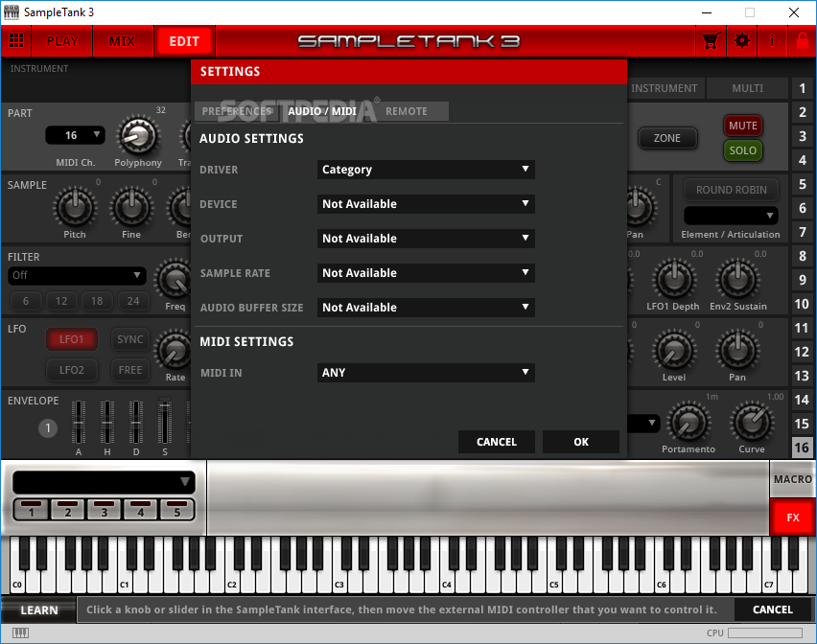Click the keyboard icon in the status bar

click(20, 632)
